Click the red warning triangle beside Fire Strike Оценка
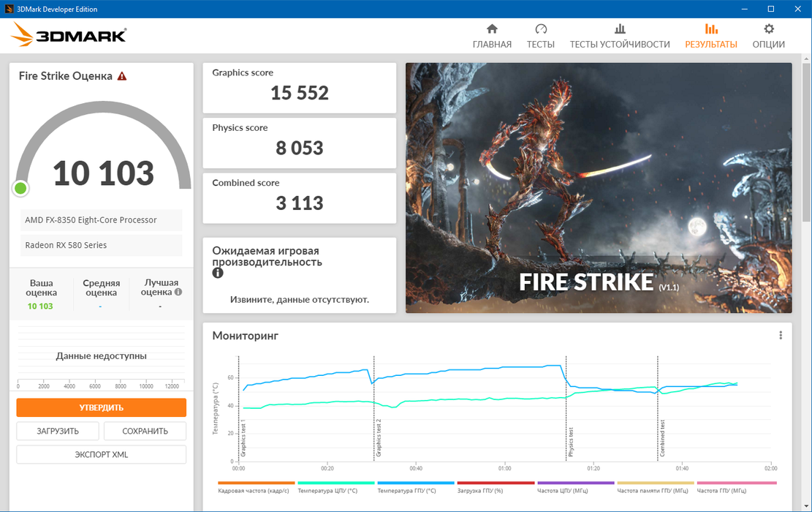 tap(122, 76)
